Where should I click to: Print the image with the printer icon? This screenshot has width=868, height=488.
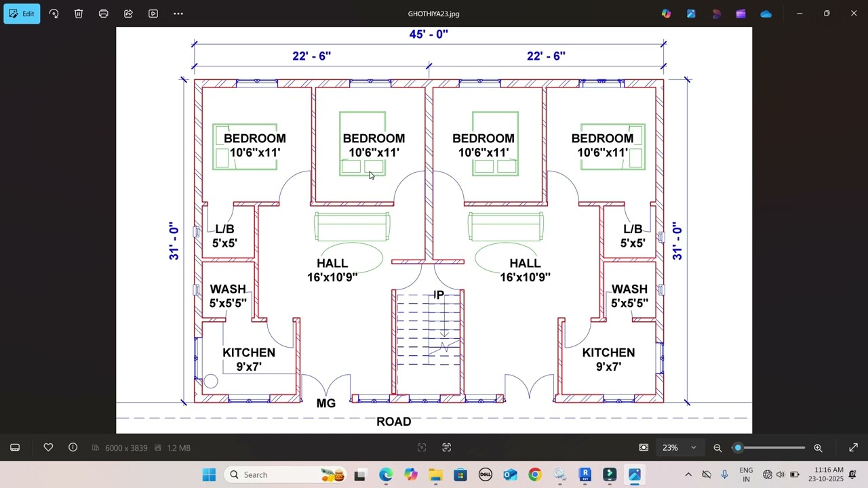click(103, 14)
